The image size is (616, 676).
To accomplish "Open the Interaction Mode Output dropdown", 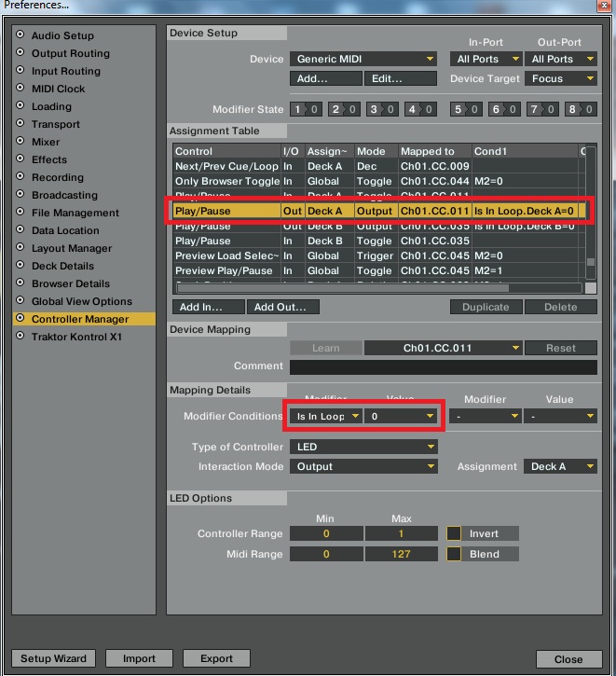I will coord(363,466).
